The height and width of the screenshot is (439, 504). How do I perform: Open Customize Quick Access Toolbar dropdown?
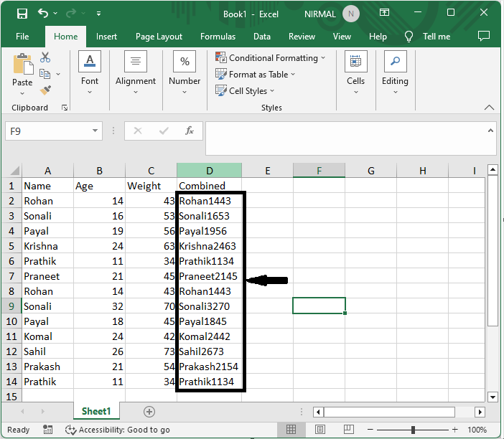(x=98, y=14)
